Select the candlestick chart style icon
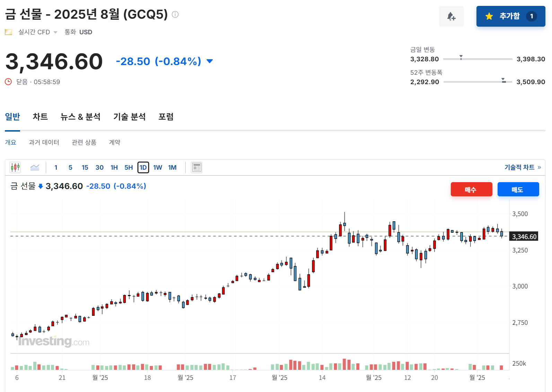The height and width of the screenshot is (392, 552). tap(15, 167)
